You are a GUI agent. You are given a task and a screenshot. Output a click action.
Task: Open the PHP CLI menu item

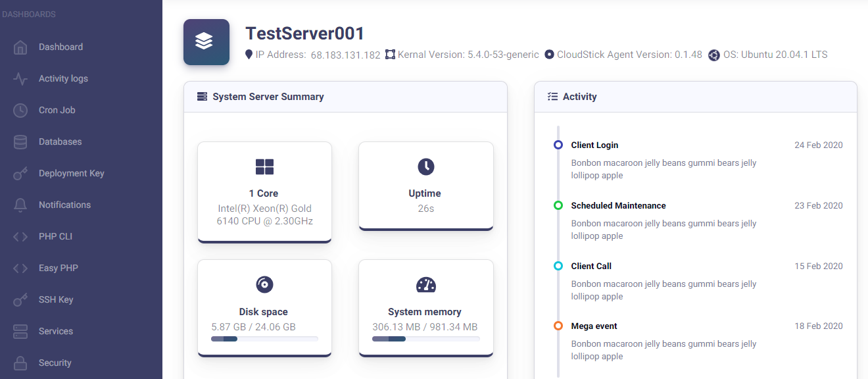[x=55, y=237]
